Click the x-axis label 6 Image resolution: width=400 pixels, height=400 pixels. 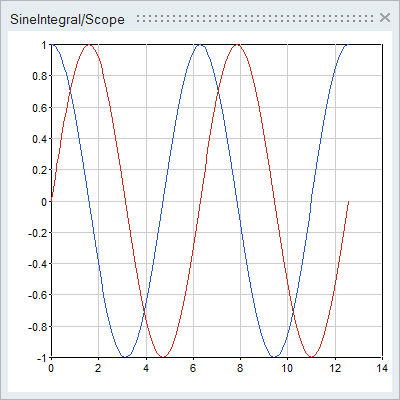click(193, 368)
